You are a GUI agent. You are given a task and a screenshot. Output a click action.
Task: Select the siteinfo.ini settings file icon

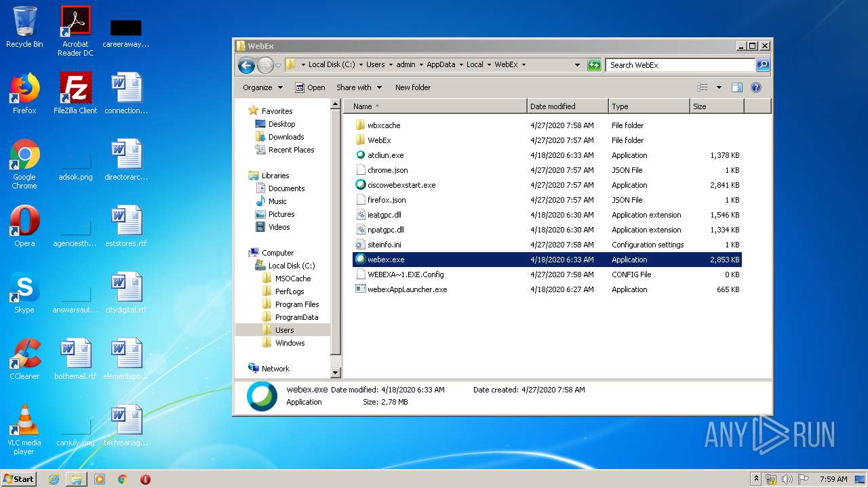point(361,245)
